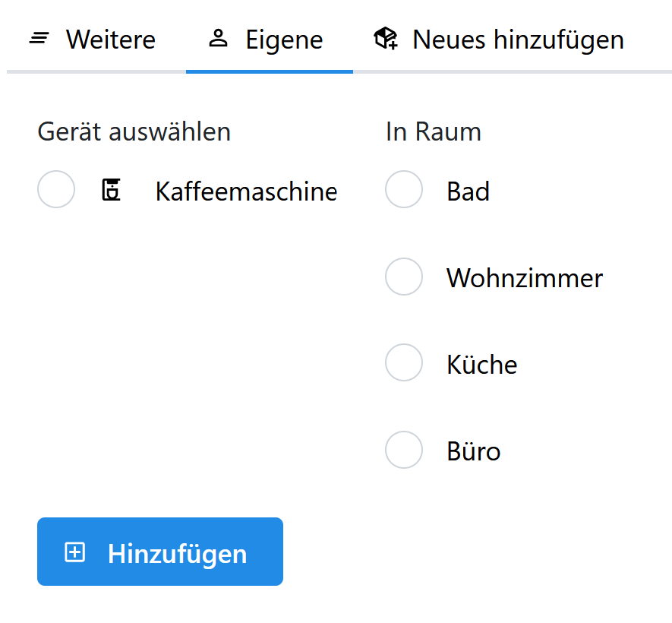Screen dimensions: 672x623
Task: Click the blue Hinzufügen button
Action: (x=160, y=552)
